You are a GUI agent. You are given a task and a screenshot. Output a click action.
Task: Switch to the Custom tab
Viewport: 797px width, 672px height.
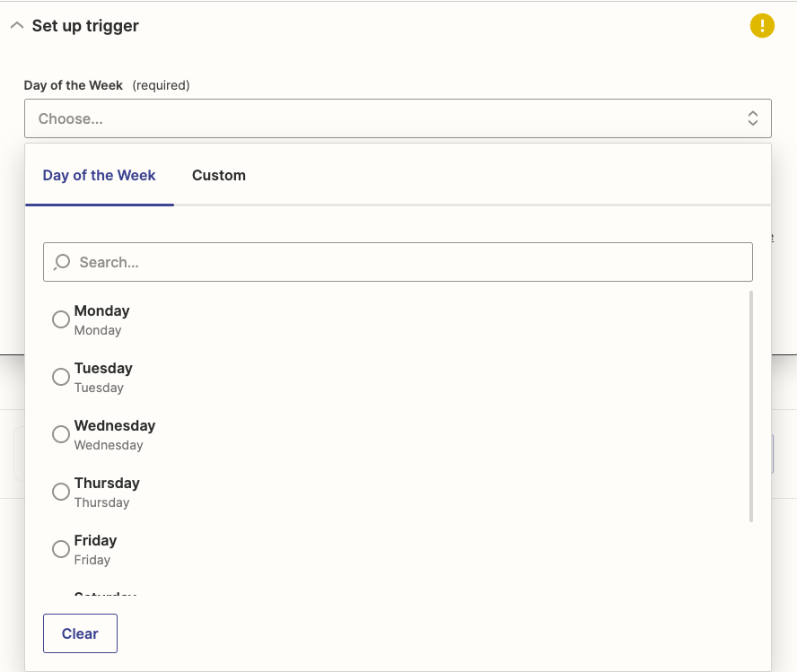(x=219, y=175)
